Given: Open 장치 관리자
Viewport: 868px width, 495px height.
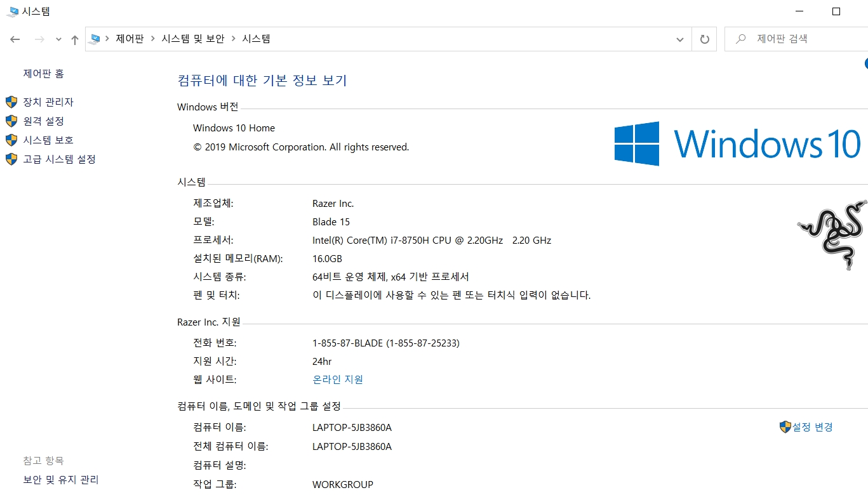Looking at the screenshot, I should coord(48,102).
